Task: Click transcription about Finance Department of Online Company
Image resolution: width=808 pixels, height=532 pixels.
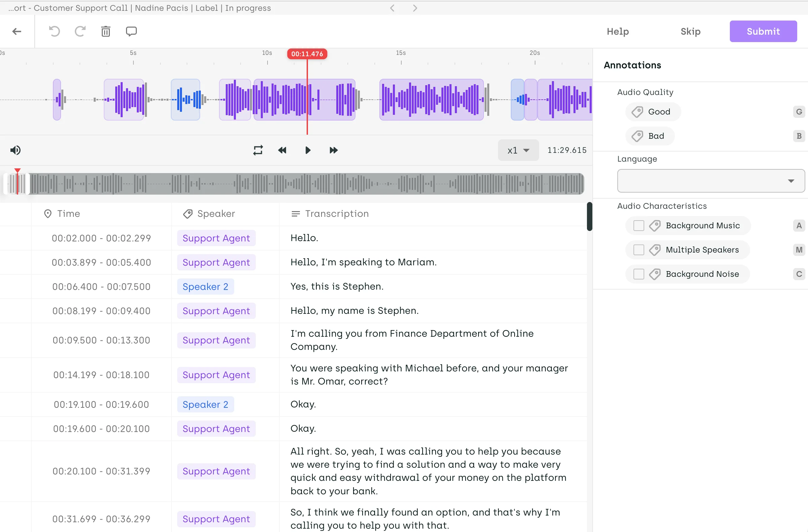Action: 412,340
